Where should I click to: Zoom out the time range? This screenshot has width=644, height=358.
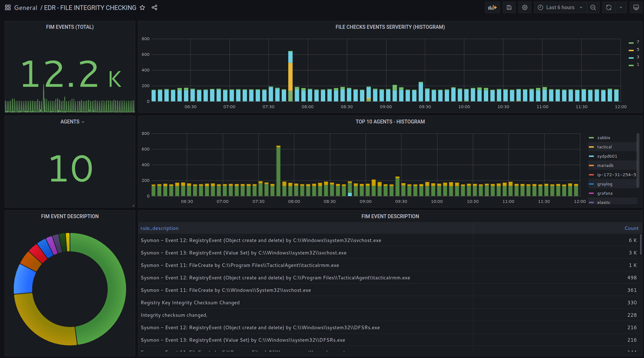point(593,8)
